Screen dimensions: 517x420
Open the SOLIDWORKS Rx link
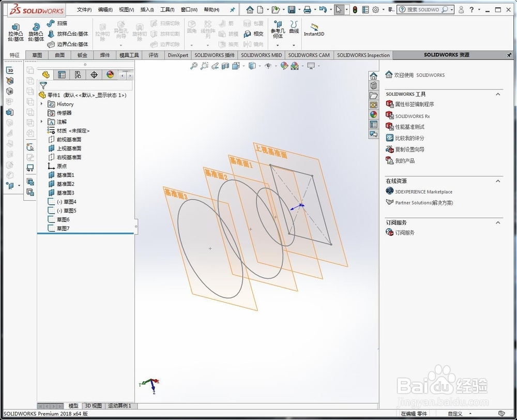[413, 116]
